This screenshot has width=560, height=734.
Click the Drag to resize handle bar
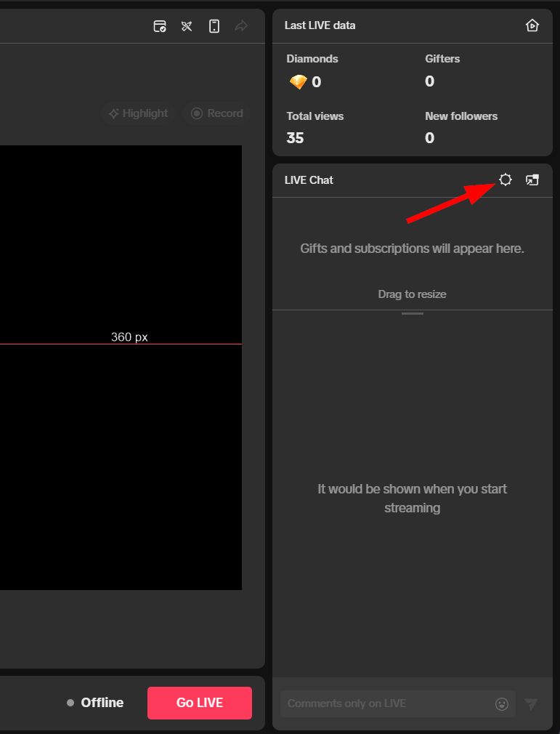pos(412,314)
